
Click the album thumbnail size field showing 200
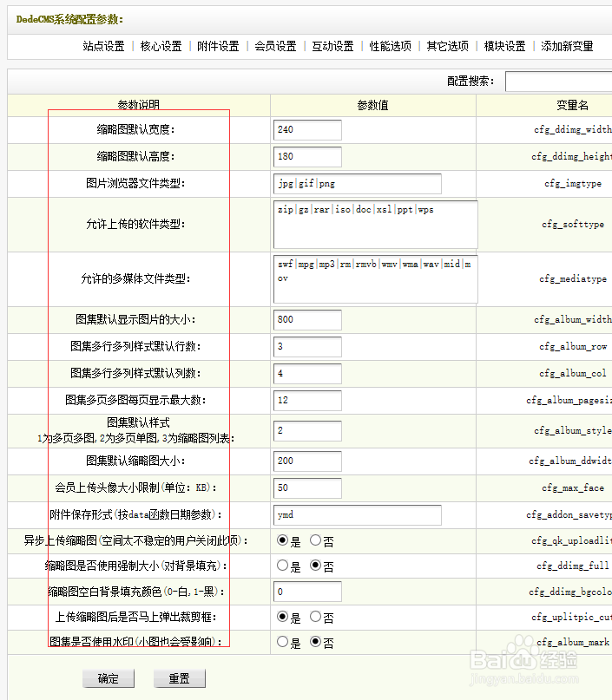point(307,461)
